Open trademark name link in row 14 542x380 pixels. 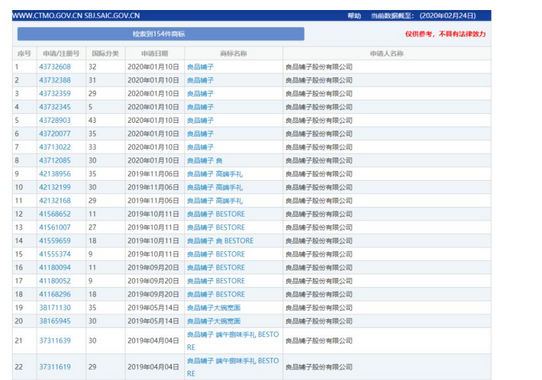click(x=220, y=241)
